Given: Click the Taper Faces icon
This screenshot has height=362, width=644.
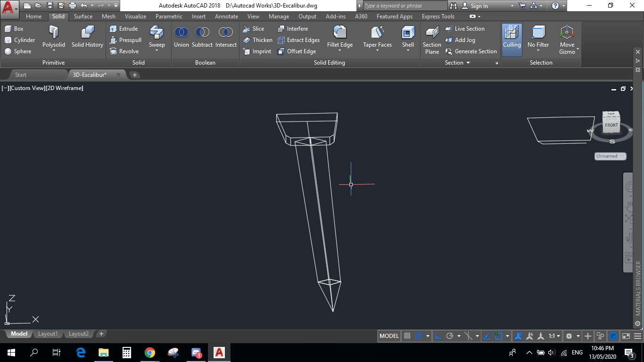Looking at the screenshot, I should (377, 32).
